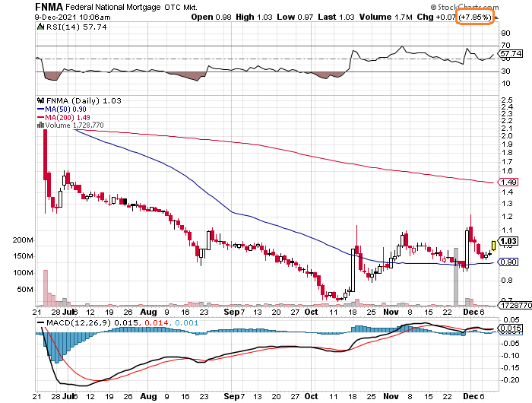The height and width of the screenshot is (403, 532).
Task: Click the small up triangle after the percent change
Action: tap(496, 17)
